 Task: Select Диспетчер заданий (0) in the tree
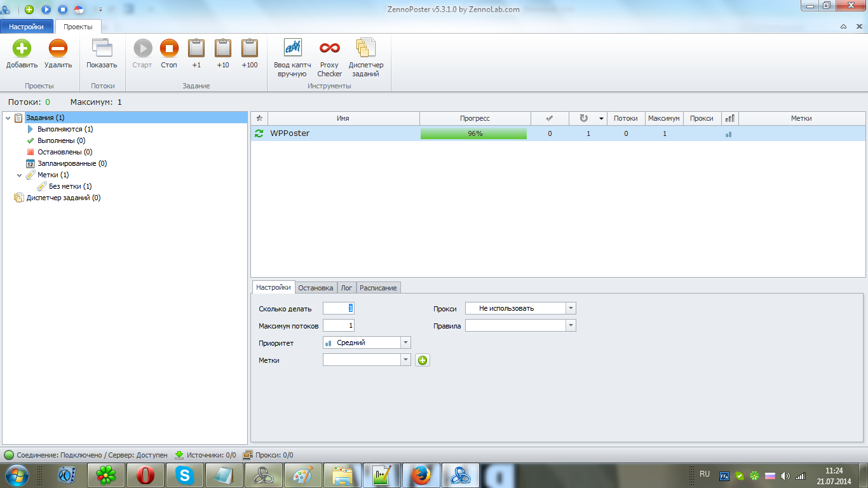point(64,198)
